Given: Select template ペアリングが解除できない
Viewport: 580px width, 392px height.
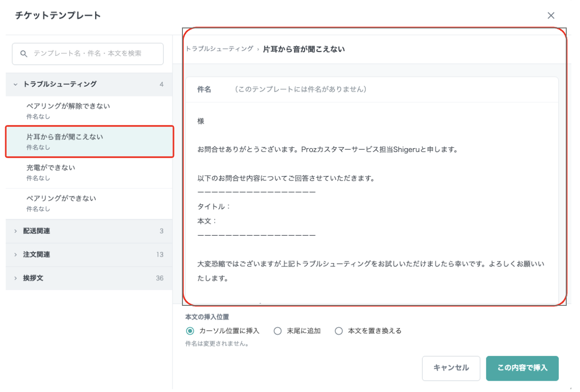Looking at the screenshot, I should click(x=89, y=111).
